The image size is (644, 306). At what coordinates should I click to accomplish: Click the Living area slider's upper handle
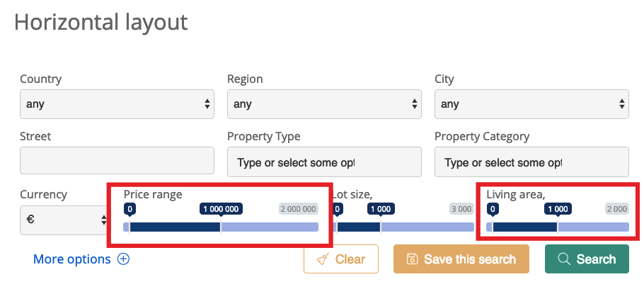558,227
